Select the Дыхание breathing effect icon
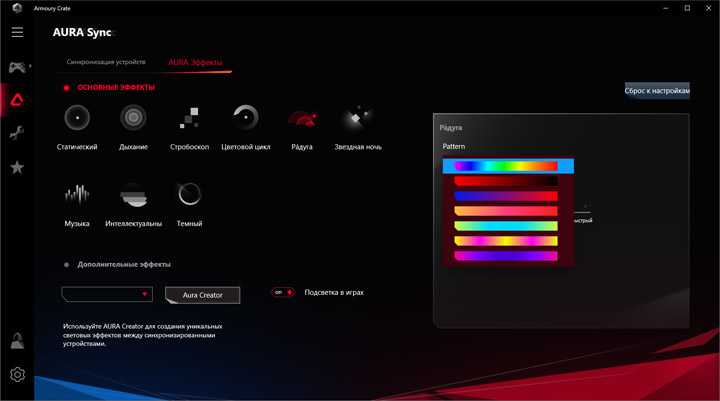720x401 pixels. (133, 118)
